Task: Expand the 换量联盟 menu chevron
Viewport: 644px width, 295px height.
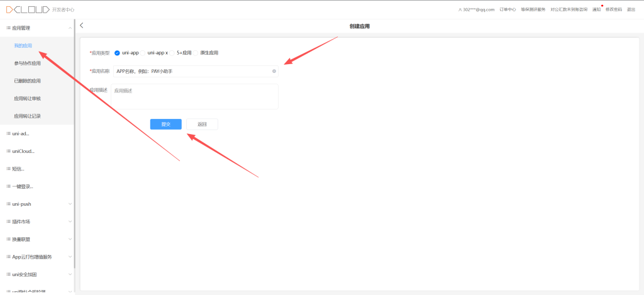Action: coord(70,239)
